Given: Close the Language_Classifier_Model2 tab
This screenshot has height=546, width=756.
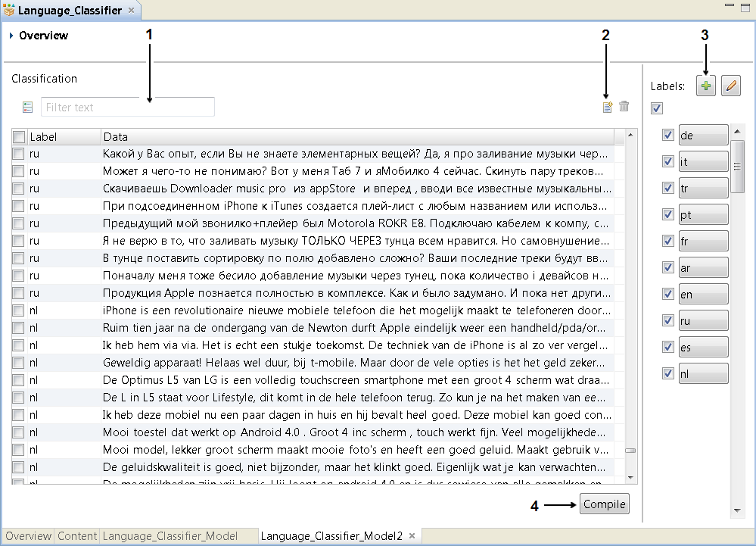Looking at the screenshot, I should tap(412, 535).
